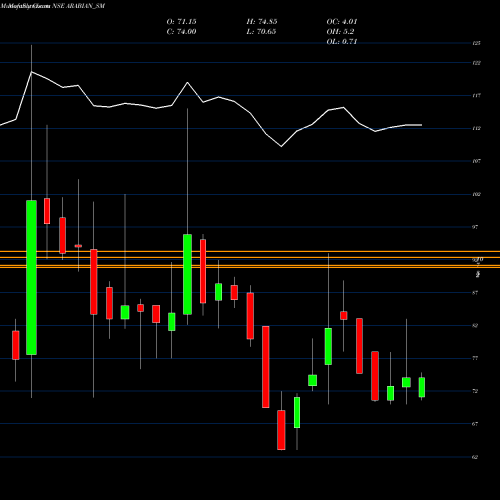The width and height of the screenshot is (500, 500).
Task: Click the 117 price axis label
Action: click(476, 95)
